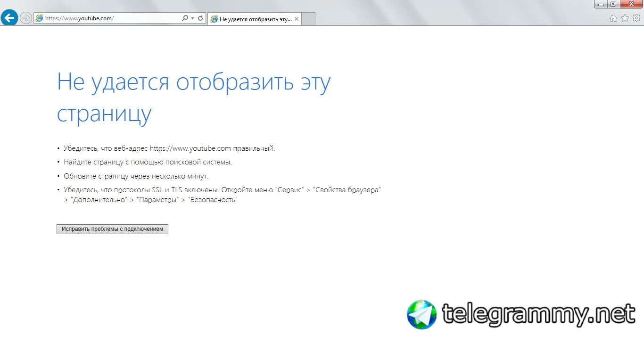Viewport: 644px width, 343px height.
Task: Minimize the Internet Explorer window
Action: pos(601,4)
